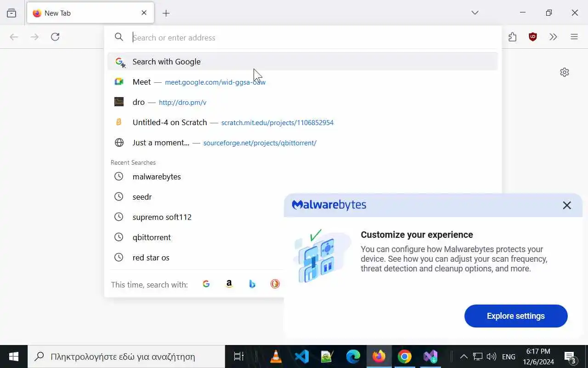Open Visual Studio Code from taskbar
The image size is (588, 368).
[x=302, y=356]
